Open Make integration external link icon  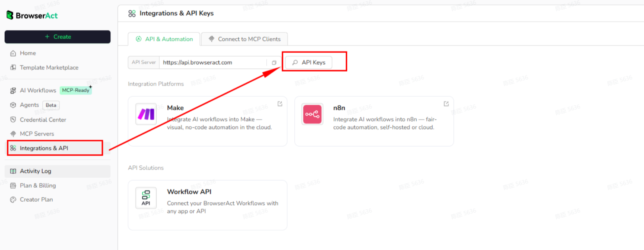[280, 104]
